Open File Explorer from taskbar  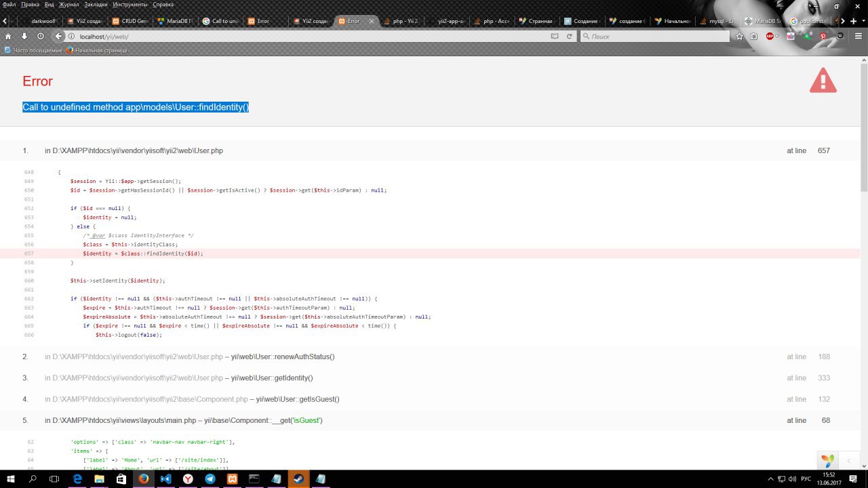click(x=99, y=479)
